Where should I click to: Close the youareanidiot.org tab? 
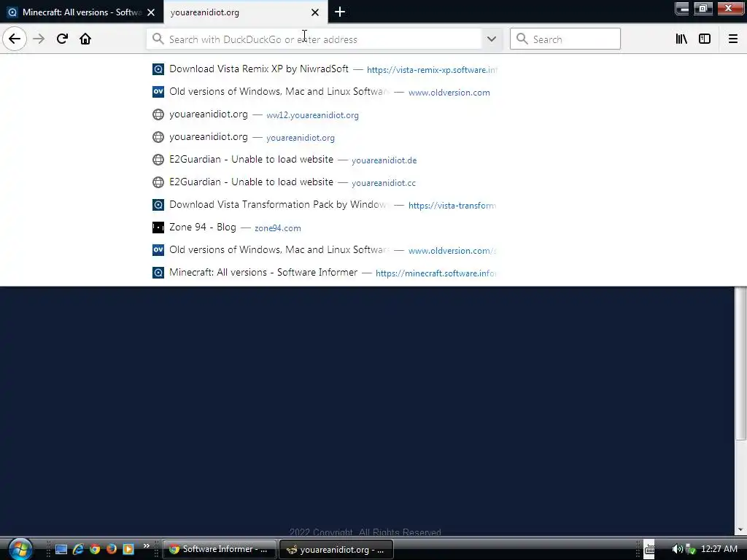(315, 12)
